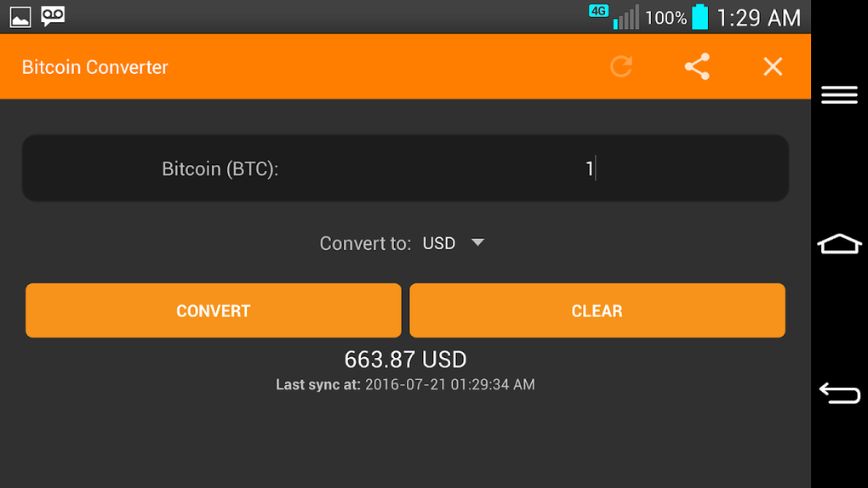The height and width of the screenshot is (488, 868).
Task: Tap the voicemail notification icon
Action: (53, 15)
